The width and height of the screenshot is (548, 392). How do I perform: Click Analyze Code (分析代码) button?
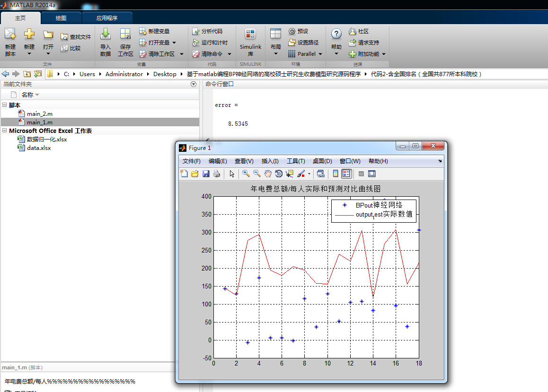[x=207, y=31]
